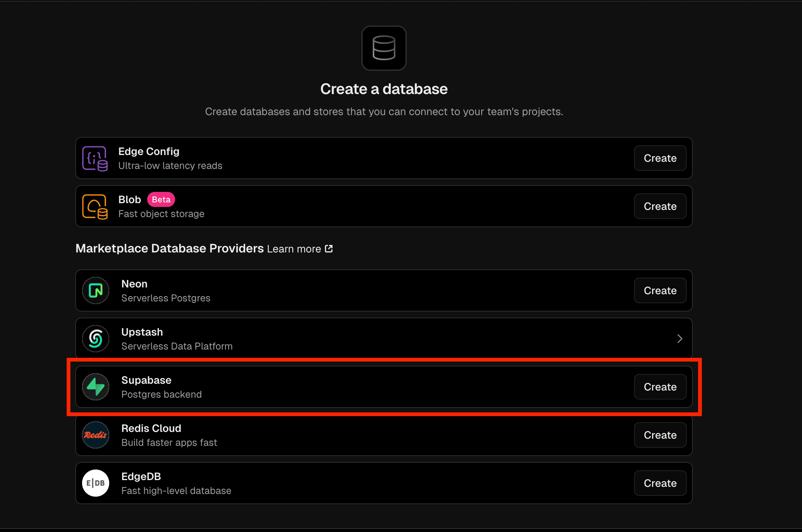
Task: Create a Neon Serverless Postgres database
Action: point(660,290)
